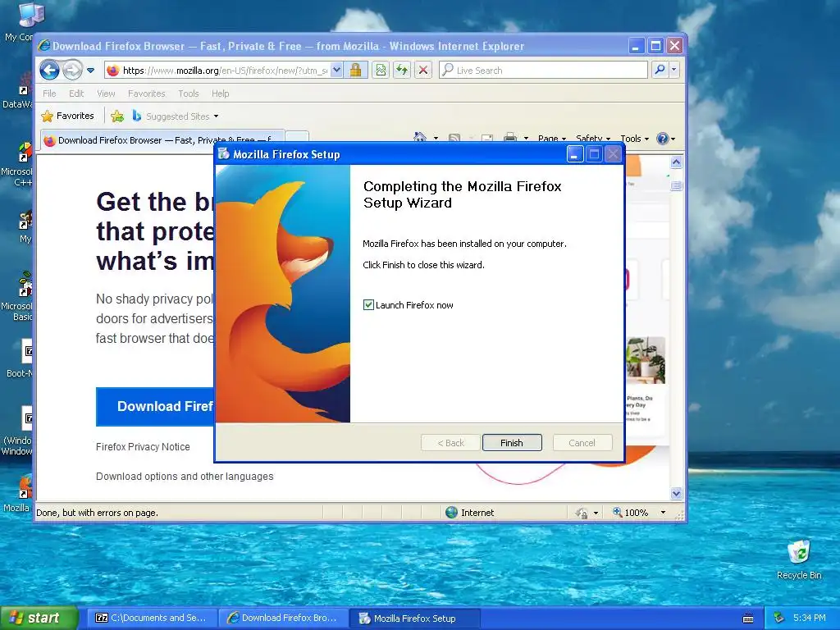Screen dimensions: 840x630
Task: Click the Mozilla Firefox Setup title icon
Action: (223, 154)
